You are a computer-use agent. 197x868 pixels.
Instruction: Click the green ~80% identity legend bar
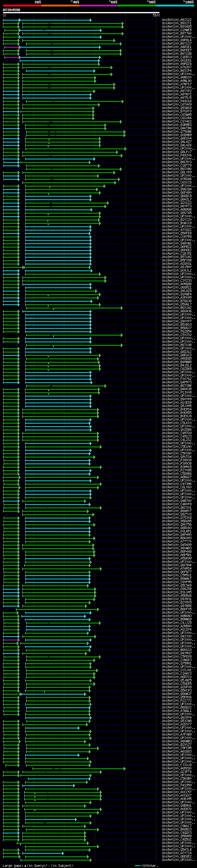point(137,6)
